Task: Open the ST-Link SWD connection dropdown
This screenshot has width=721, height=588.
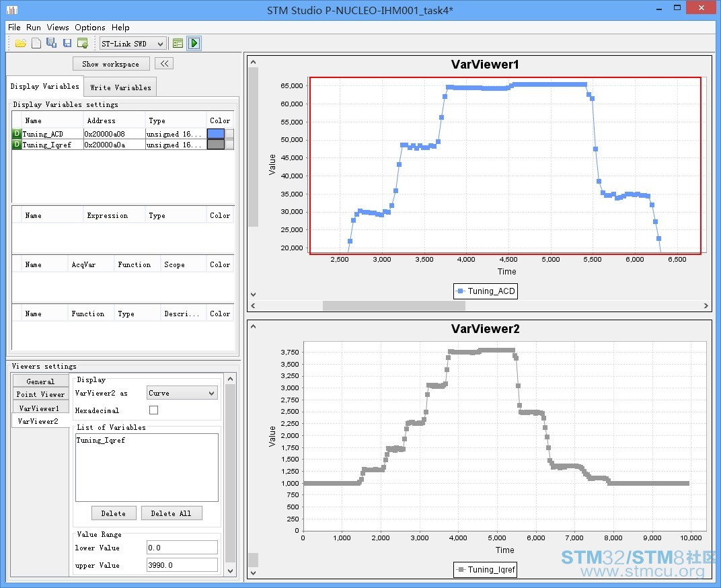Action: click(x=133, y=44)
